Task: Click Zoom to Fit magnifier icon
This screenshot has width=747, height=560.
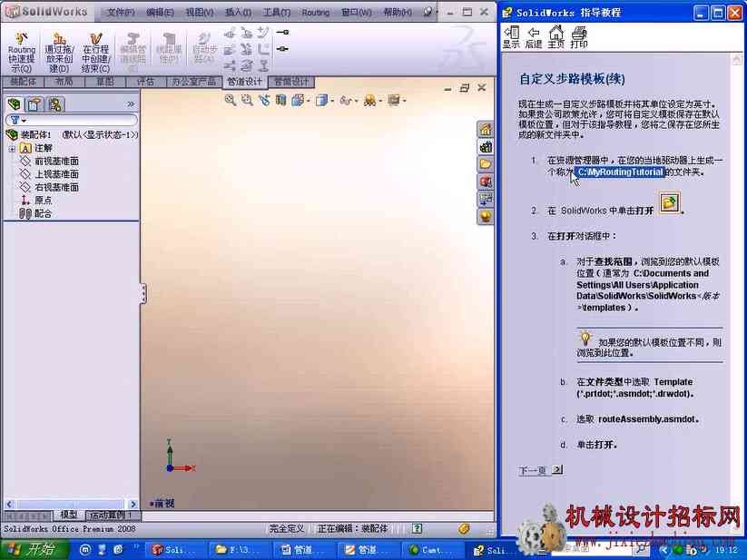Action: pos(231,100)
